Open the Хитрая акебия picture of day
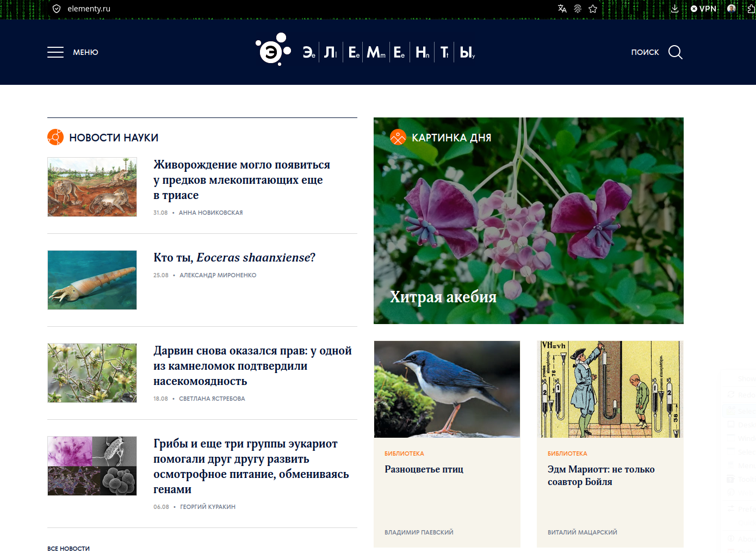This screenshot has height=553, width=756. [x=443, y=297]
